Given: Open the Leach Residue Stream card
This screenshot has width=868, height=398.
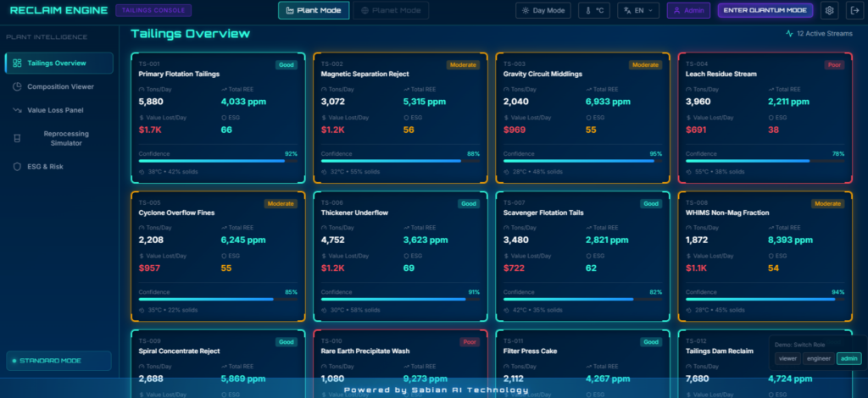Looking at the screenshot, I should pos(764,118).
